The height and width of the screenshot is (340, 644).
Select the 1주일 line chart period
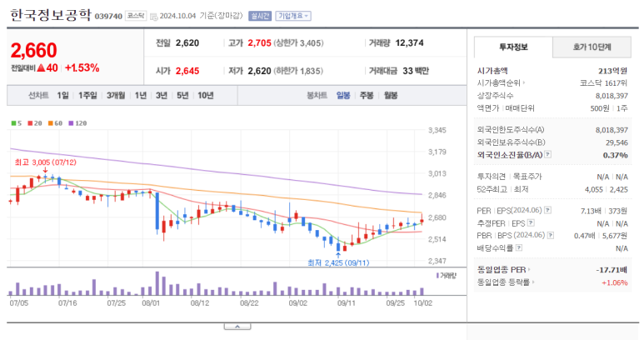coord(87,95)
